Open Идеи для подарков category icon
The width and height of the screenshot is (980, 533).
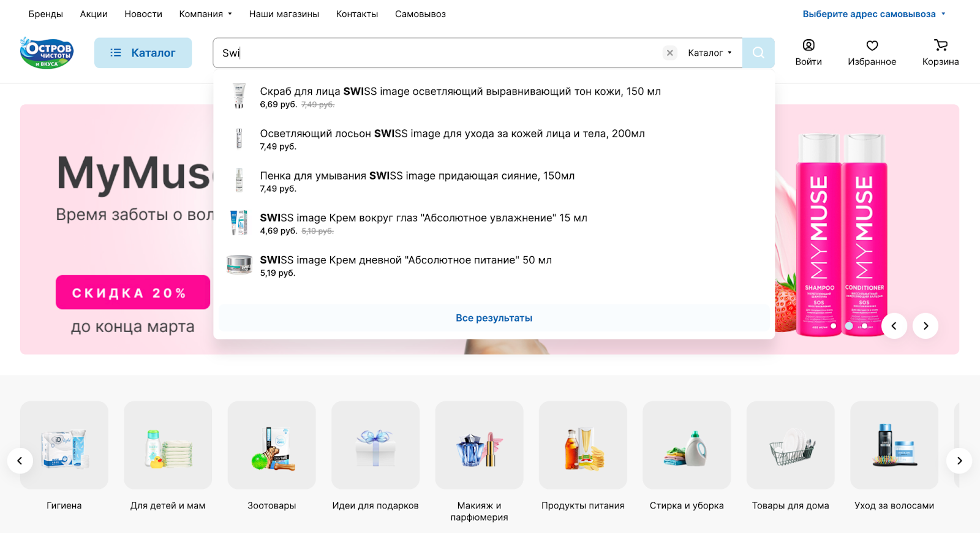coord(375,445)
